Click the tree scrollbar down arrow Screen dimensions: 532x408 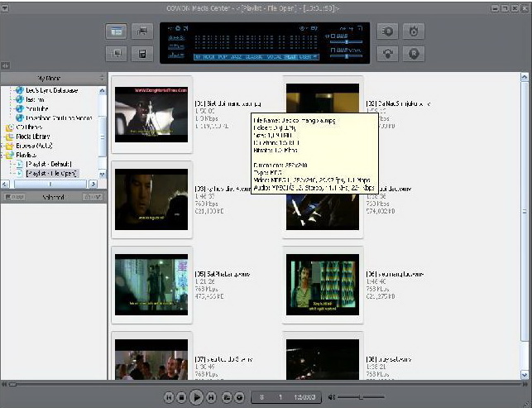(x=102, y=174)
